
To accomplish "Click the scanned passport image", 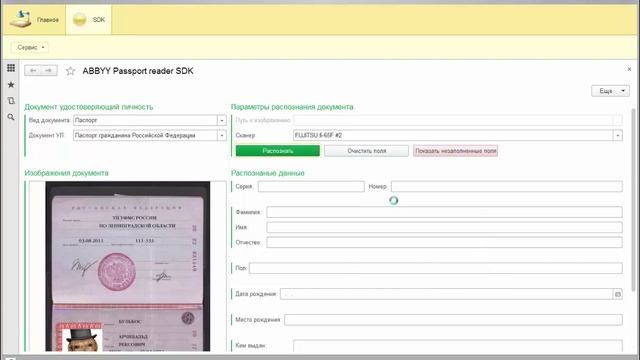I will coord(128,266).
